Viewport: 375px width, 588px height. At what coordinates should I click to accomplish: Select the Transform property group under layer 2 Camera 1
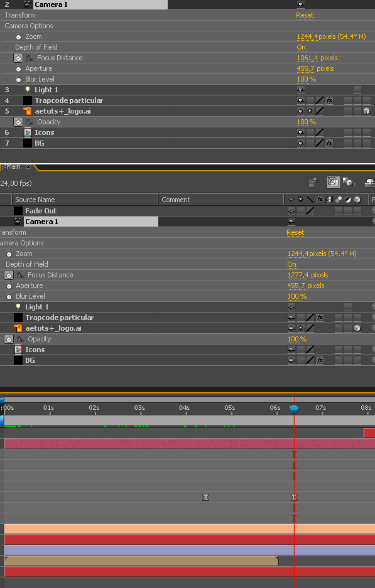[20, 16]
